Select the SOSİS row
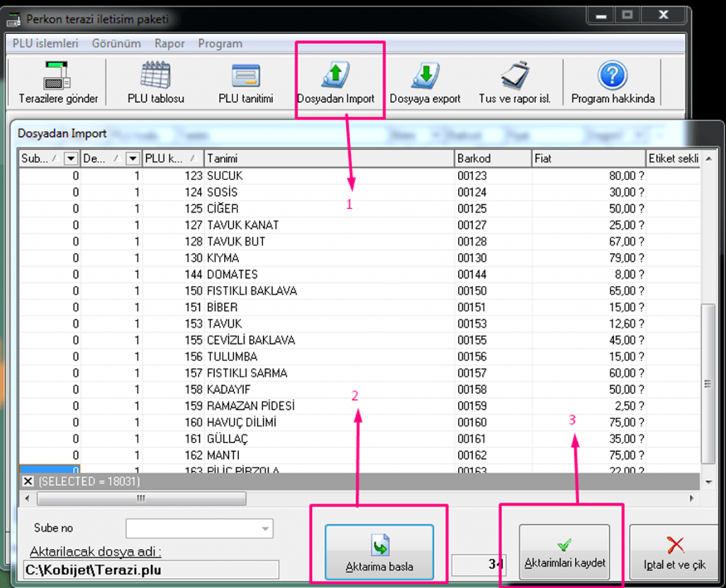The image size is (726, 588). pos(359,192)
